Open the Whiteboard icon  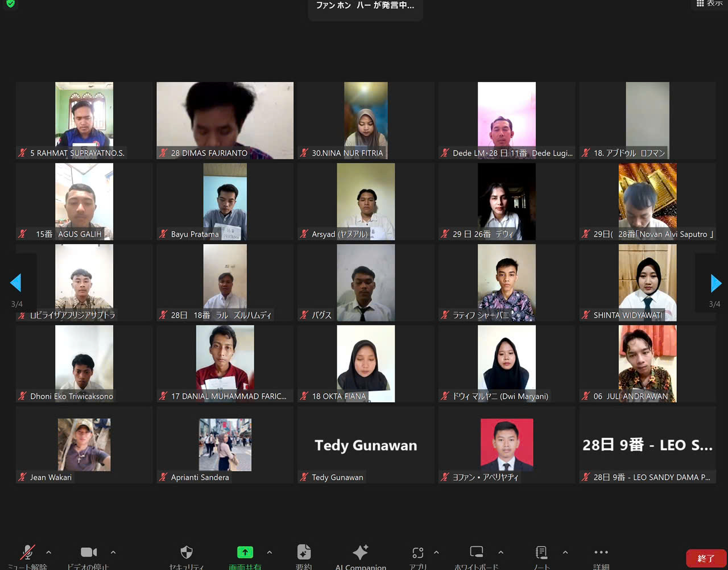point(477,552)
